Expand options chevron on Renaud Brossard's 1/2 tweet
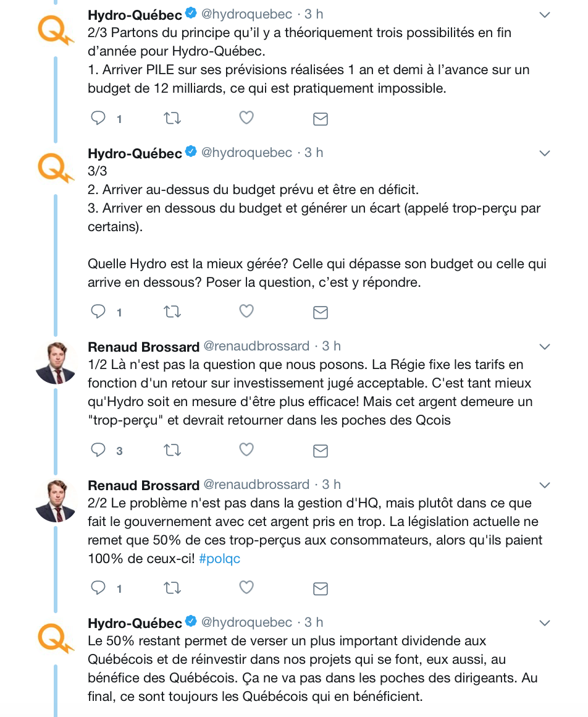The image size is (588, 717). click(545, 346)
